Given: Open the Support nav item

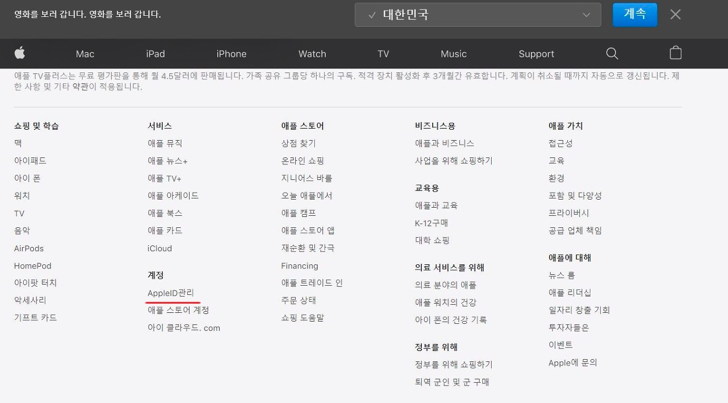Looking at the screenshot, I should pos(536,54).
